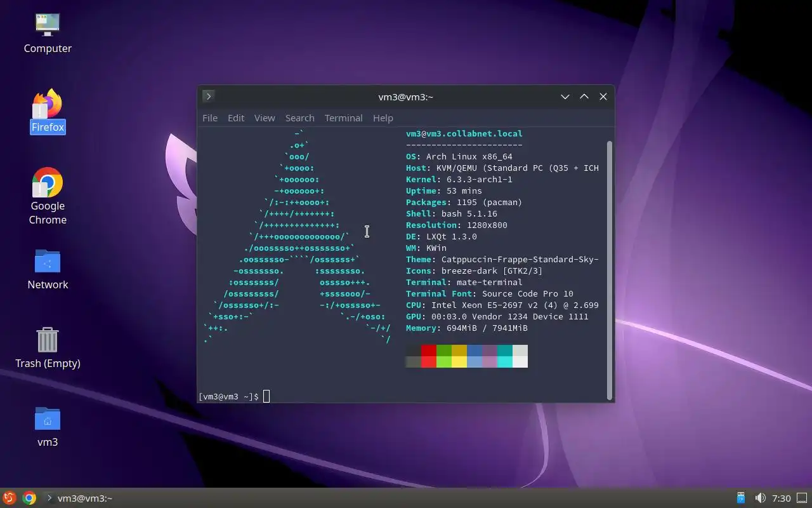Click the 'Terminal Font: Source Code Pro 10' line
This screenshot has height=508, width=812.
point(490,293)
